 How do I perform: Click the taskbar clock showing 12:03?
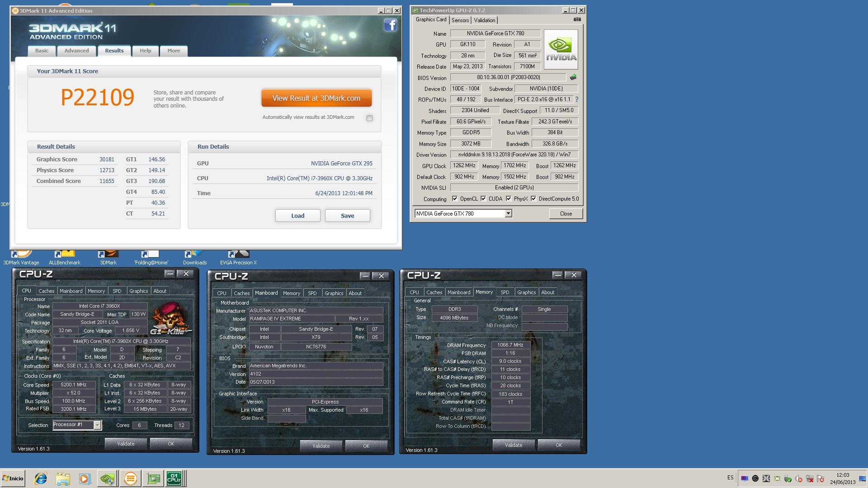tap(843, 479)
